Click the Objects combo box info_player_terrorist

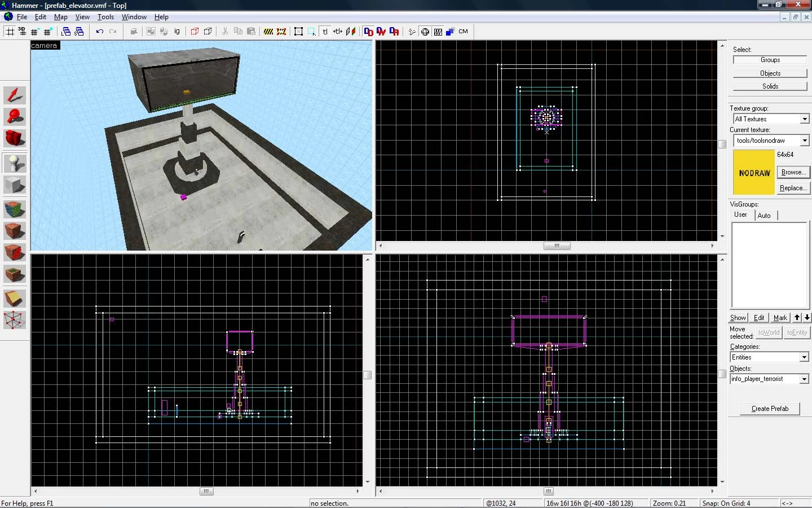pos(769,379)
